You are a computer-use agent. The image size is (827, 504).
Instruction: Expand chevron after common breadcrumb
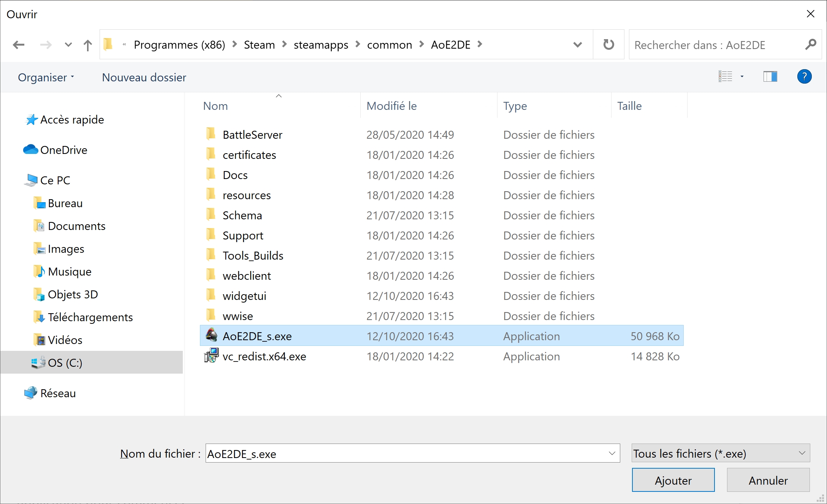pyautogui.click(x=421, y=44)
